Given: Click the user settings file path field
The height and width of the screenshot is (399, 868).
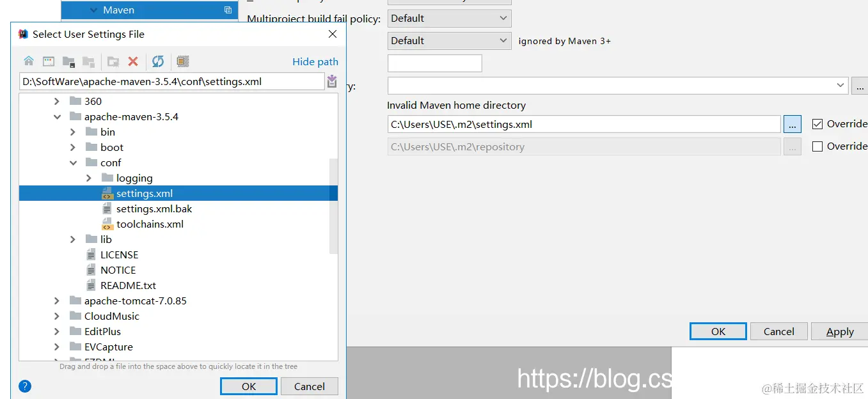Looking at the screenshot, I should 584,124.
